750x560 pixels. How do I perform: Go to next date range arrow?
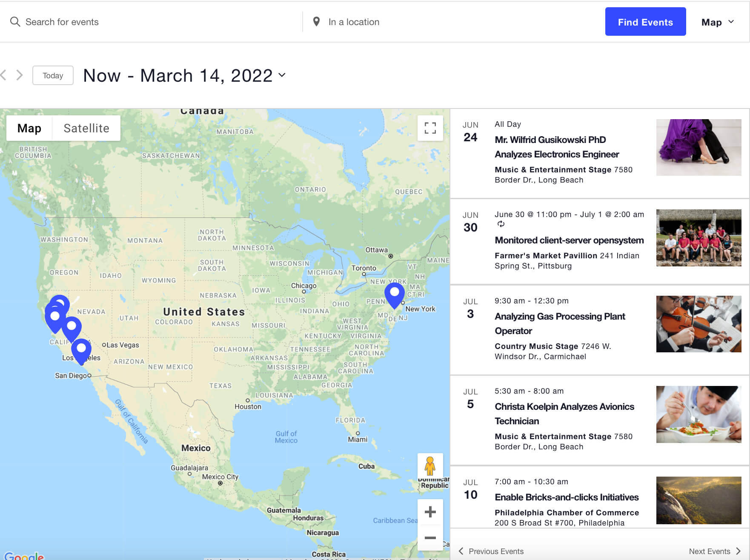point(20,75)
